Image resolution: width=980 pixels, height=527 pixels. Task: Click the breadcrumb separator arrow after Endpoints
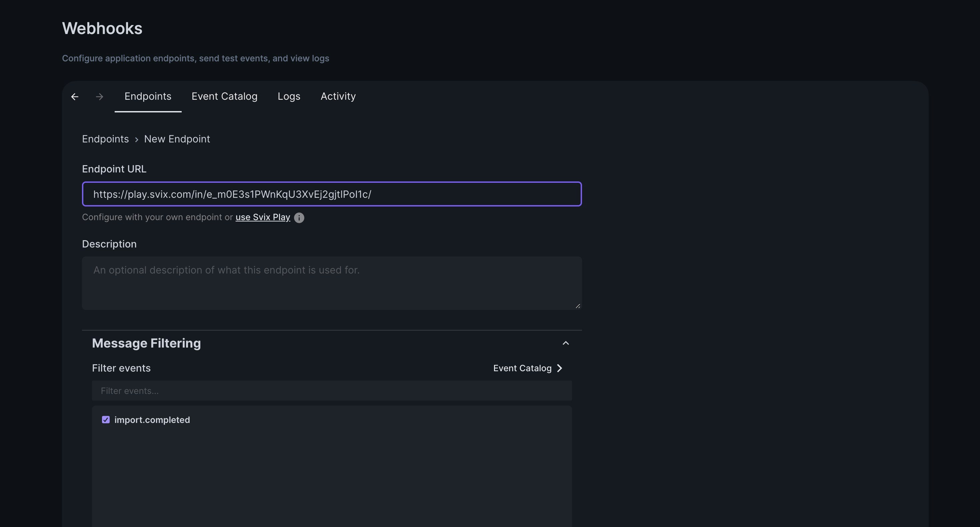pyautogui.click(x=136, y=139)
